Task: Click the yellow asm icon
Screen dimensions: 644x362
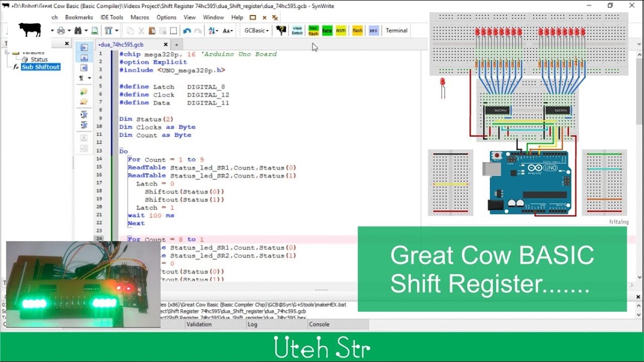Action: [341, 31]
